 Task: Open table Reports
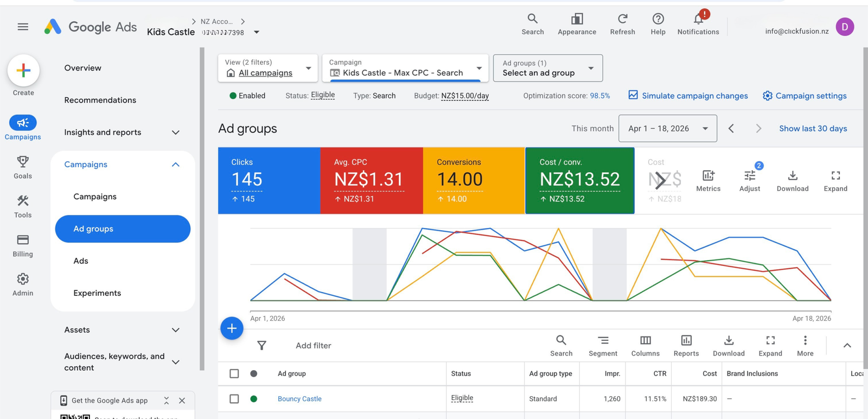click(686, 346)
